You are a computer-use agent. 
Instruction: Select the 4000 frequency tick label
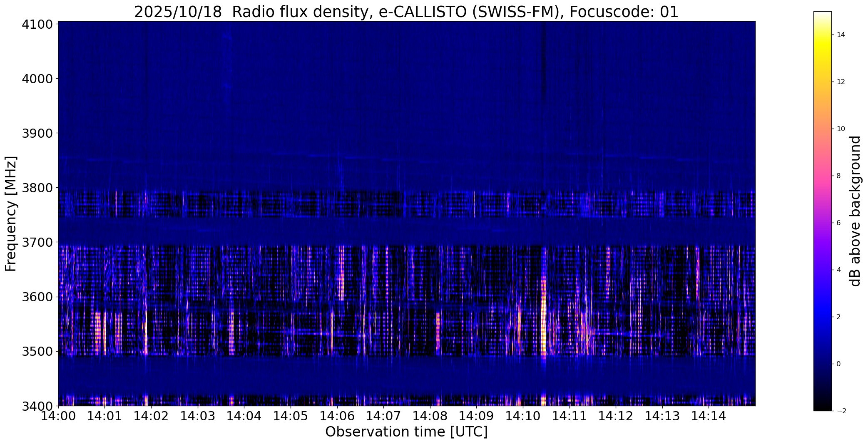(38, 79)
